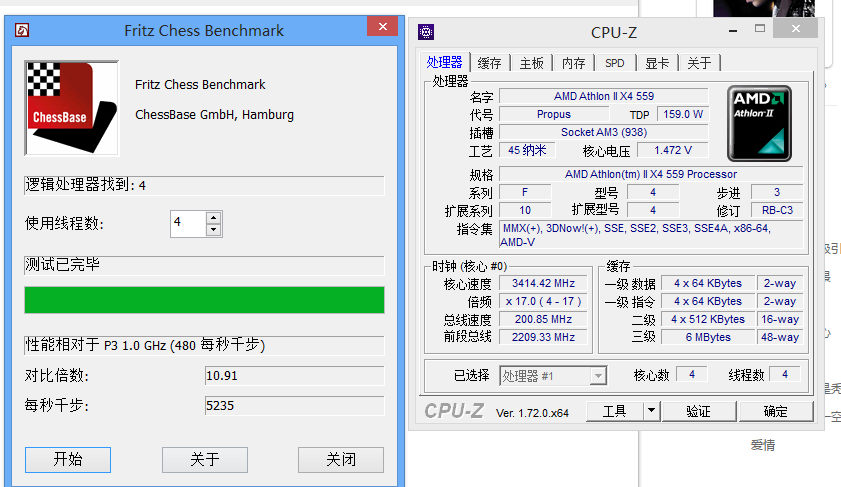Click the Fritz Chess Benchmark title bar icon
The image size is (841, 487).
(x=22, y=31)
